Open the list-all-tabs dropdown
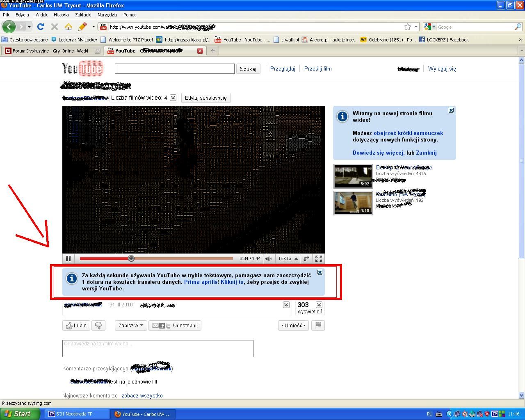The height and width of the screenshot is (420, 525). tap(521, 51)
